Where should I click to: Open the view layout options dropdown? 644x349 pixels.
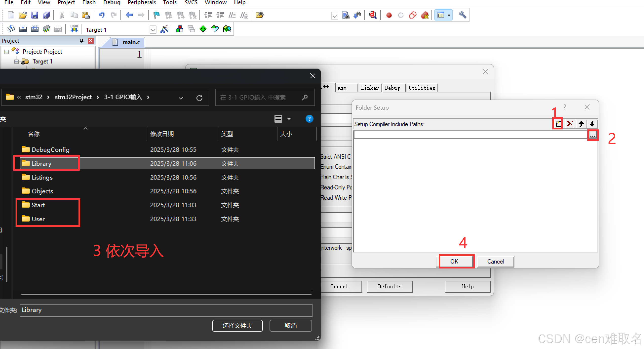289,119
